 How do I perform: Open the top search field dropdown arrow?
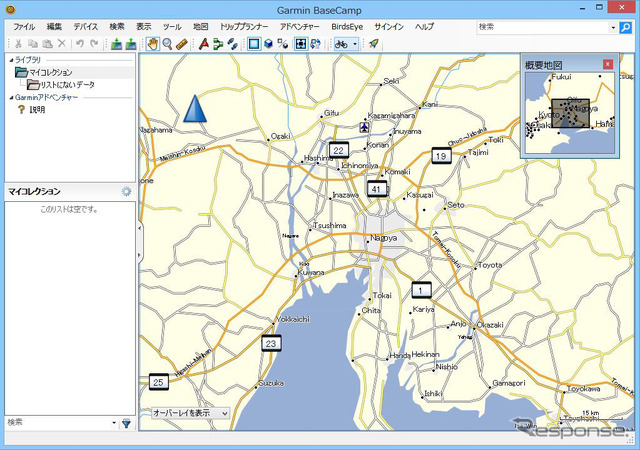(x=613, y=28)
